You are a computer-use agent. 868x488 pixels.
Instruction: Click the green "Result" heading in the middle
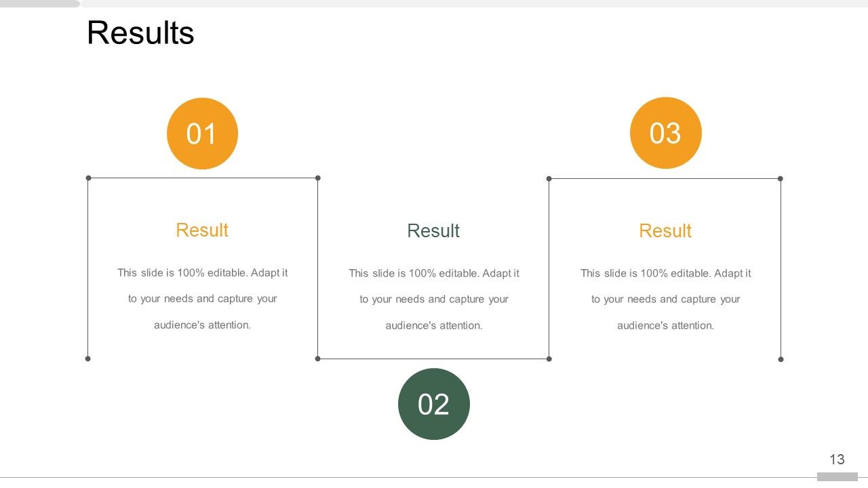click(x=433, y=231)
